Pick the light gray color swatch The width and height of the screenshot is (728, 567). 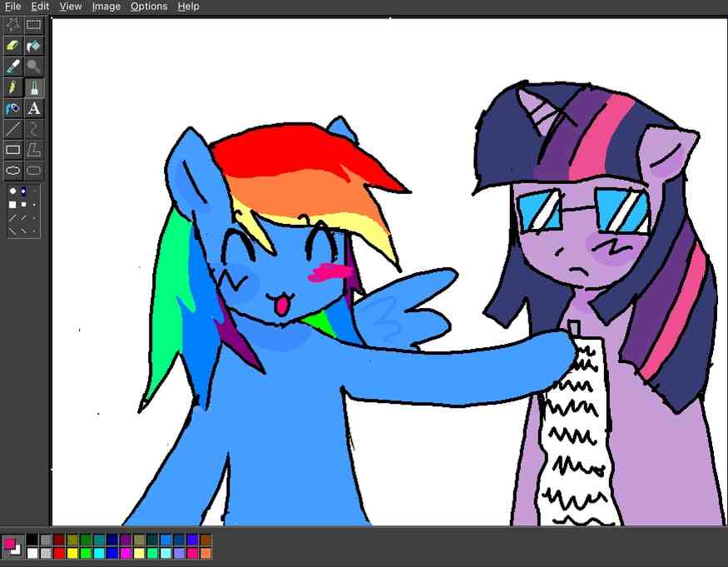(46, 553)
